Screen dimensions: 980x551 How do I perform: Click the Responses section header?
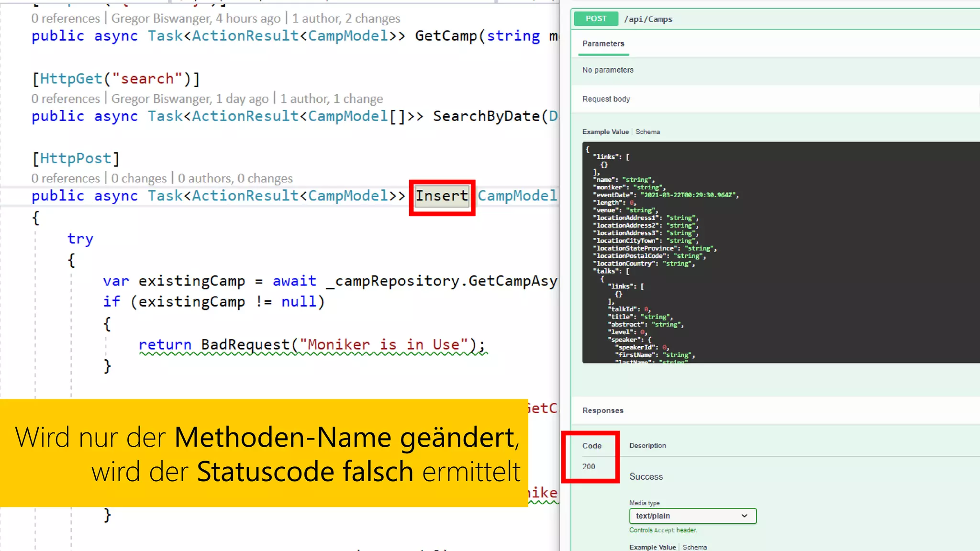[602, 411]
